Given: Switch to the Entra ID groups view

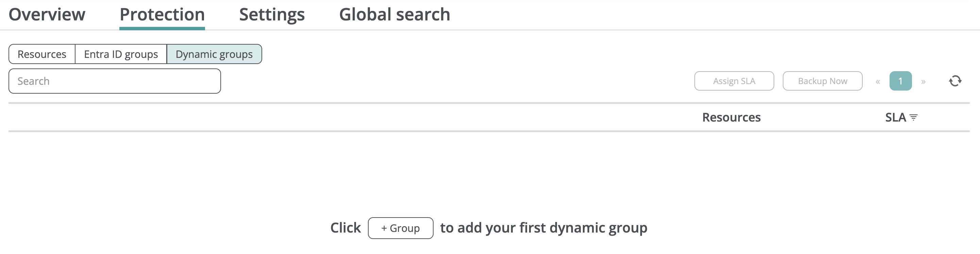Looking at the screenshot, I should click(x=121, y=54).
